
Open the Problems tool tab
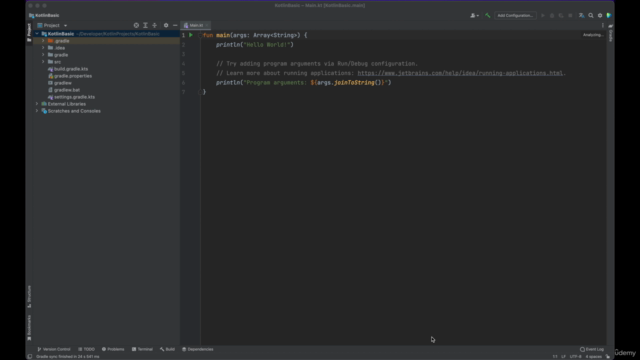[113, 349]
